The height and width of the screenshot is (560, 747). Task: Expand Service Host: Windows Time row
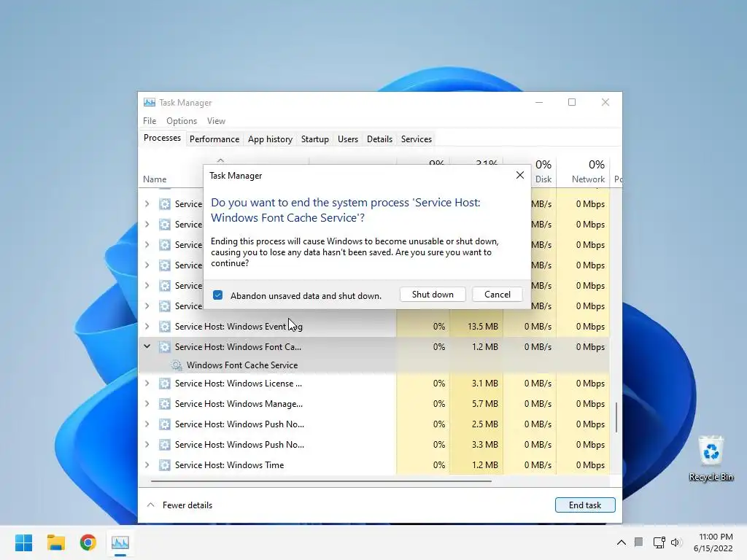point(147,465)
